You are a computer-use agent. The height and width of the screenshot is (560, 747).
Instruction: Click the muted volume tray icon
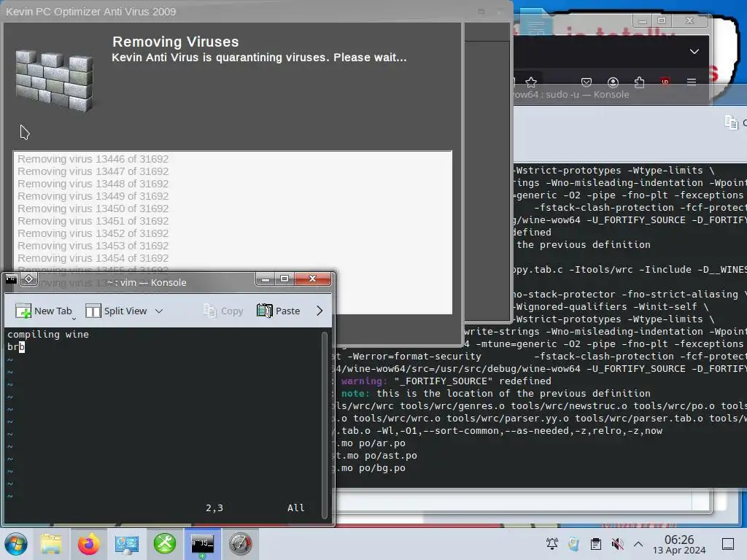(617, 544)
